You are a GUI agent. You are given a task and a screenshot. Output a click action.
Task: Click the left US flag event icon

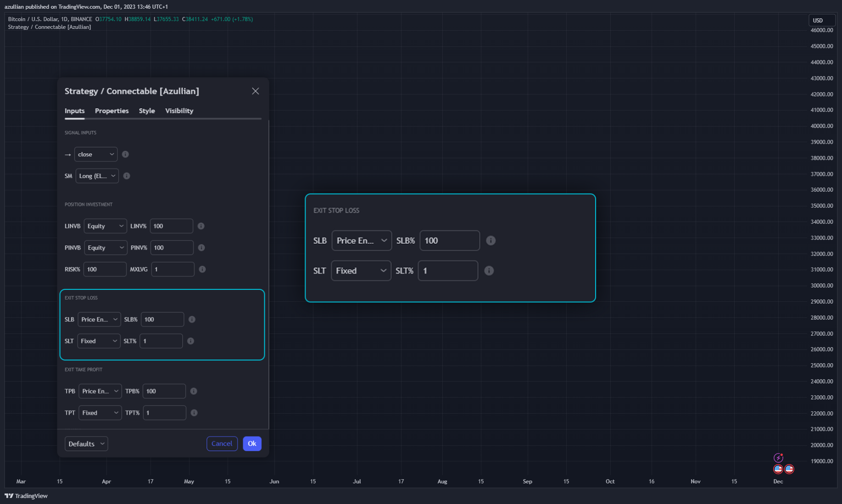click(x=778, y=469)
